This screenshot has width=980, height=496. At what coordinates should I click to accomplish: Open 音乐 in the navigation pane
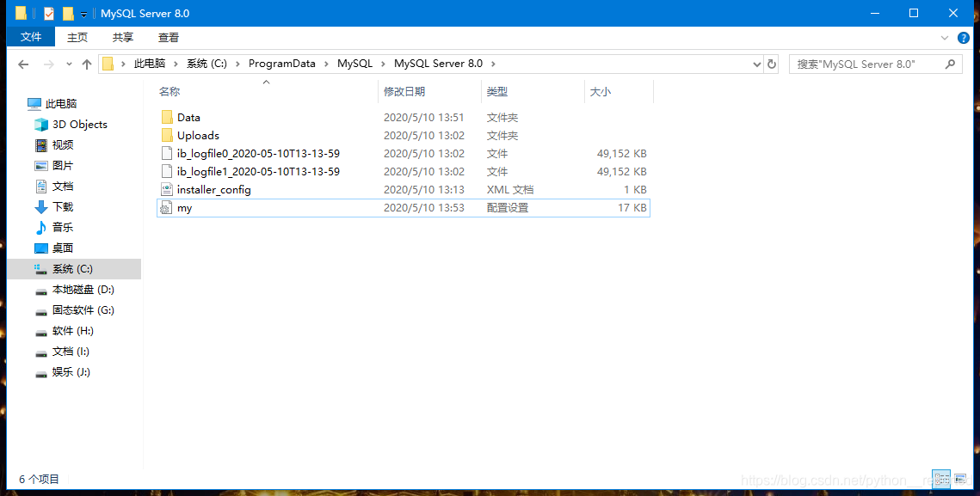pos(63,228)
